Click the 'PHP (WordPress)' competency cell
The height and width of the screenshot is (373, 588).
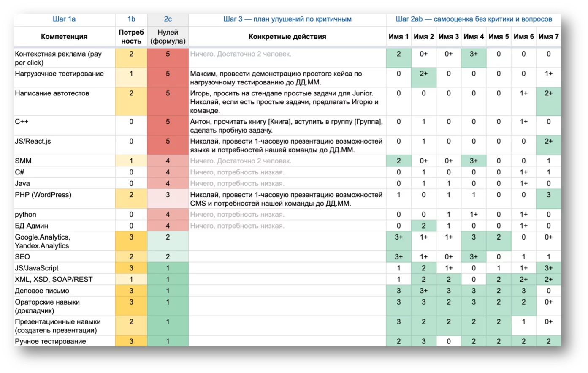pos(64,199)
